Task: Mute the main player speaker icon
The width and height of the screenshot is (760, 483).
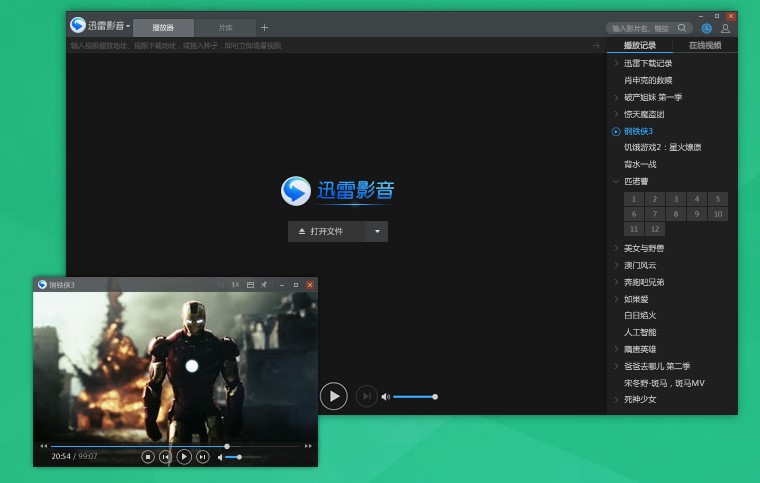Action: (386, 397)
